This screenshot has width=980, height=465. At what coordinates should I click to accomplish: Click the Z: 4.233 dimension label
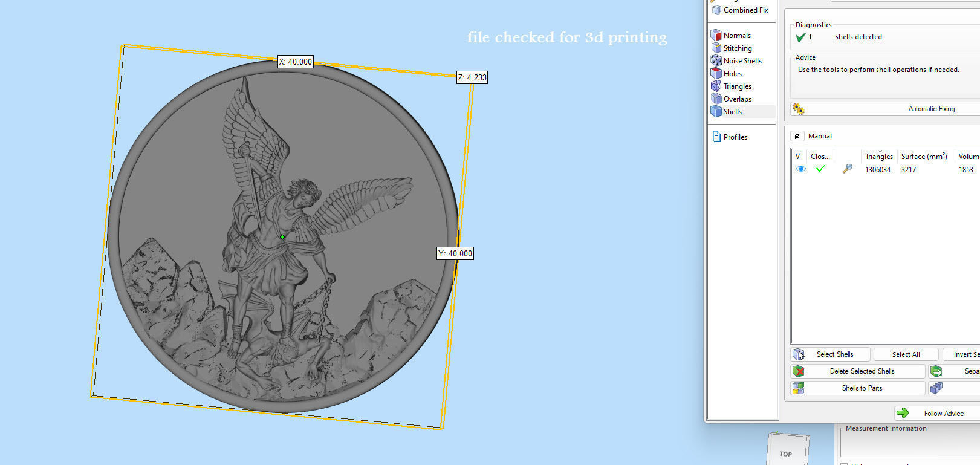click(x=472, y=77)
